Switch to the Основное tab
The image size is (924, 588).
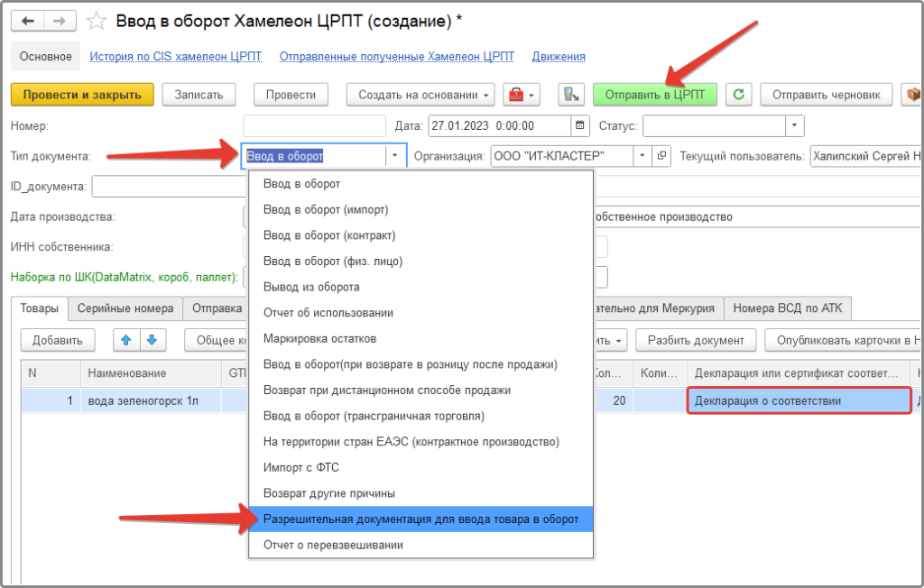(x=44, y=56)
